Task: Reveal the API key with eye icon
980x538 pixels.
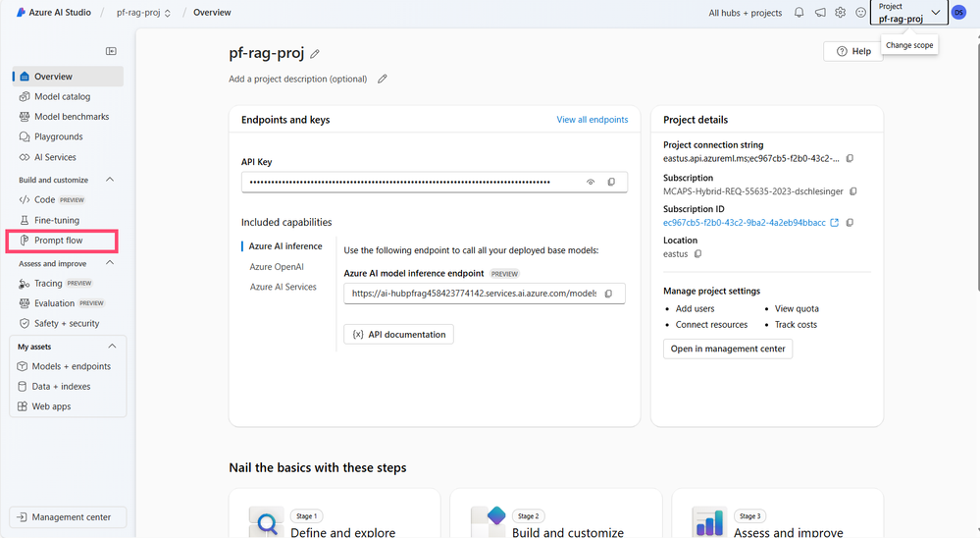Action: 591,182
